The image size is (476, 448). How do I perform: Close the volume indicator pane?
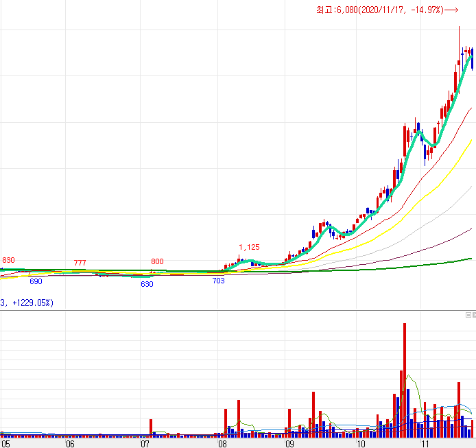click(x=474, y=315)
